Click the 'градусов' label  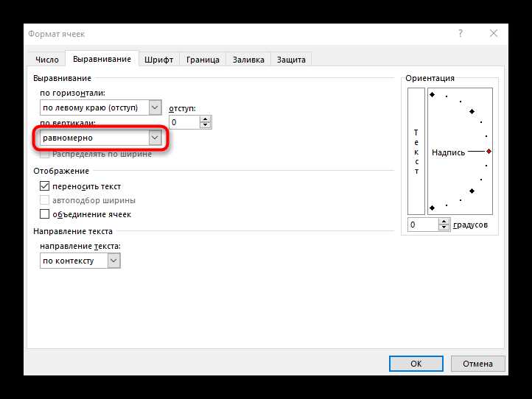[470, 225]
